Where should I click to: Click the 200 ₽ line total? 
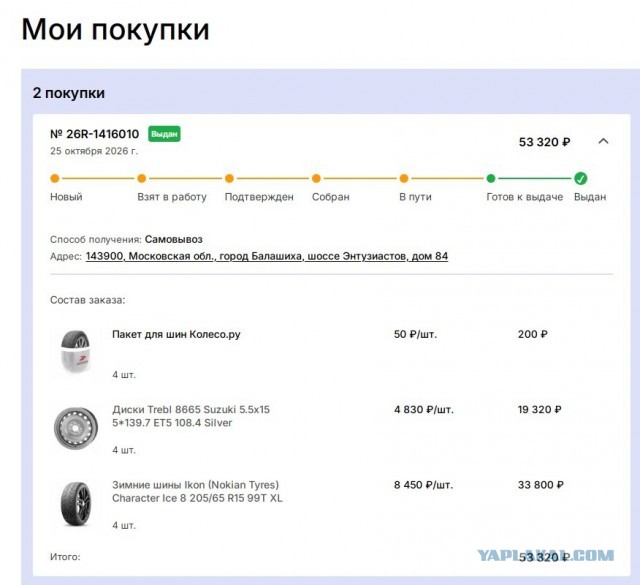533,334
